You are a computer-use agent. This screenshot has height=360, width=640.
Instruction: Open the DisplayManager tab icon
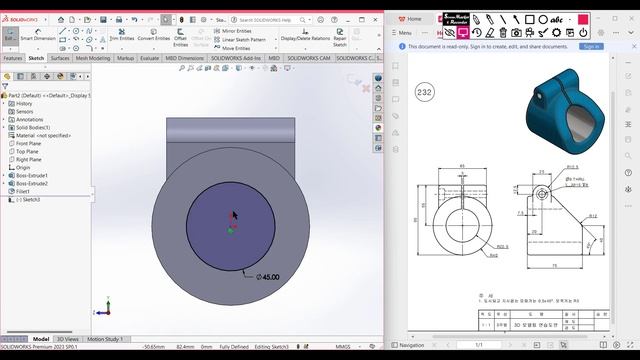(x=60, y=76)
